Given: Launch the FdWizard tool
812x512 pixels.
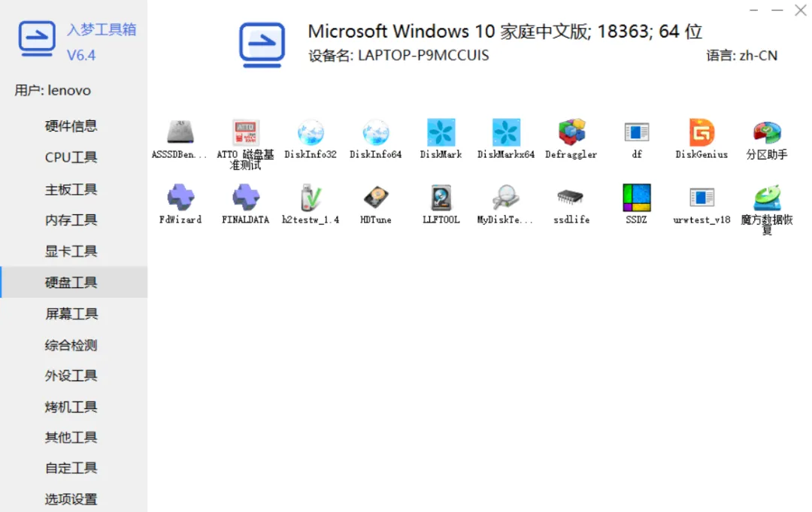Looking at the screenshot, I should point(180,204).
